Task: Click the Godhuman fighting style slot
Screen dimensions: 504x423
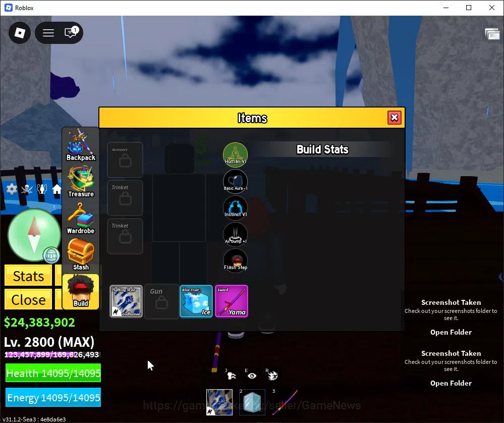Action: click(126, 301)
